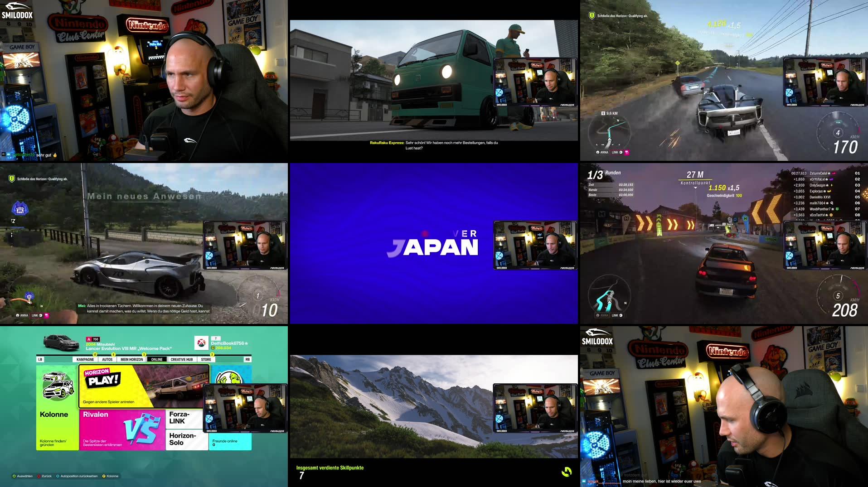The height and width of the screenshot is (487, 868).
Task: Click the loading spinner icon in mountain frame
Action: (567, 472)
